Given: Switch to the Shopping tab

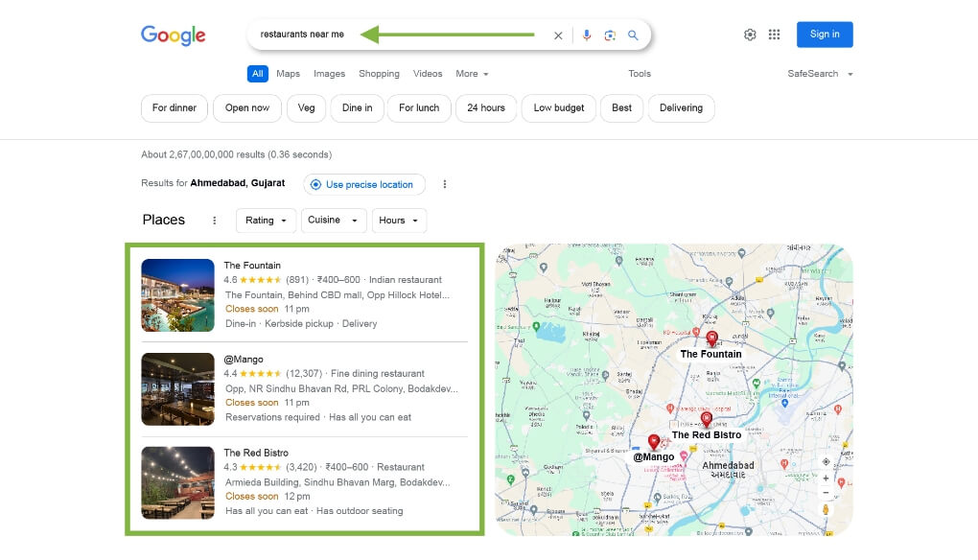Looking at the screenshot, I should pyautogui.click(x=380, y=74).
